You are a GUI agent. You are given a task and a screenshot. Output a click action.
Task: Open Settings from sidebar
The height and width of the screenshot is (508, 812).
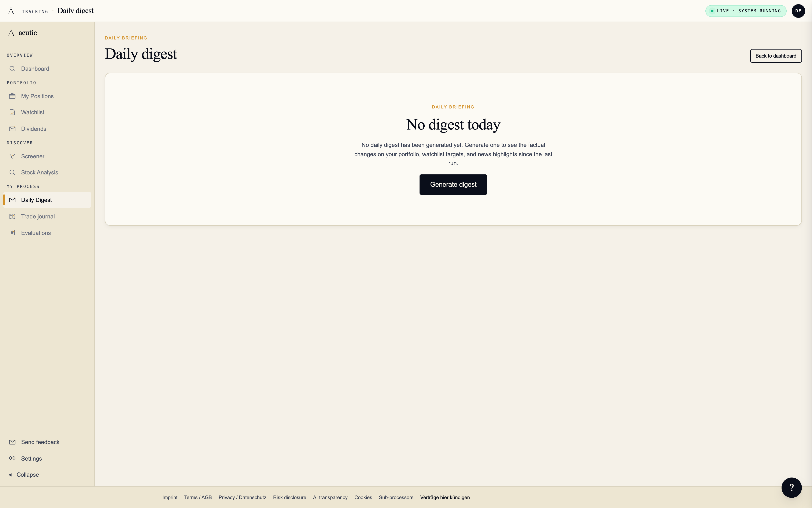pos(47,458)
